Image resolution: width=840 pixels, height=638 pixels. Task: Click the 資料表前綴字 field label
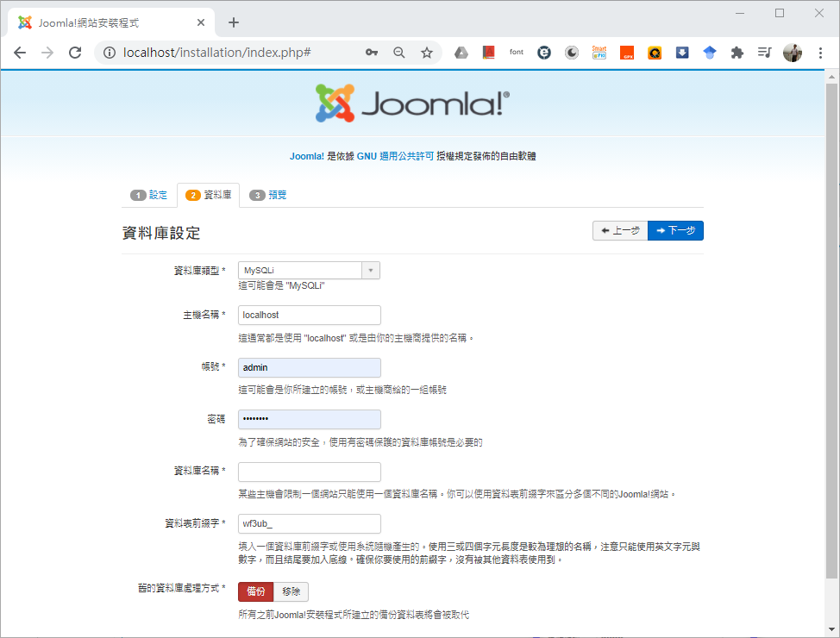click(195, 523)
